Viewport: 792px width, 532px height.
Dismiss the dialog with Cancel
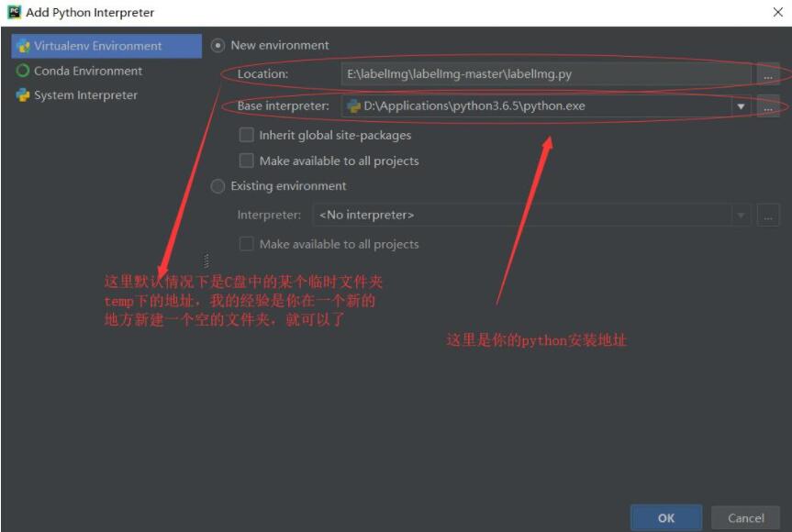coord(743,516)
